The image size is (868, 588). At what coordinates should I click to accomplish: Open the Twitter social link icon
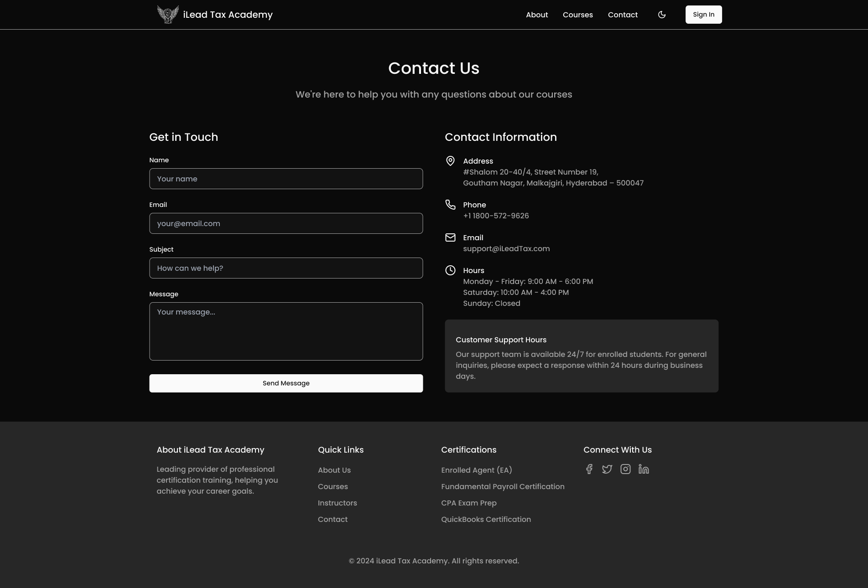coord(607,469)
